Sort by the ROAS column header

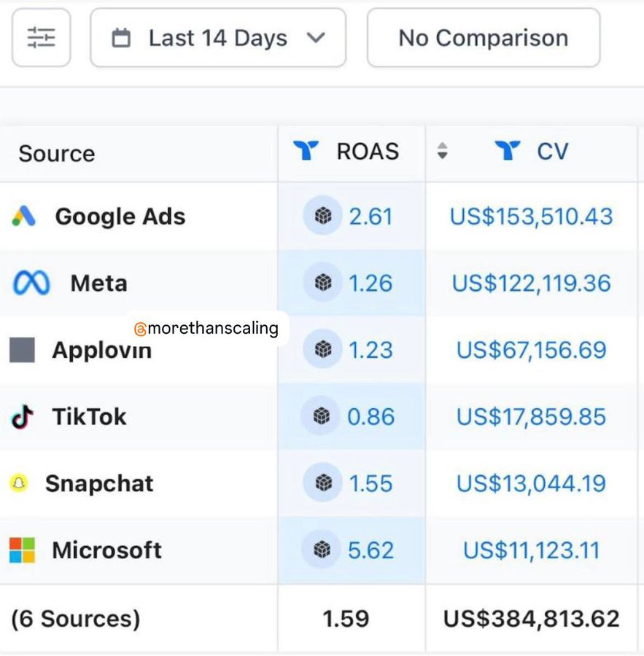pos(368,152)
